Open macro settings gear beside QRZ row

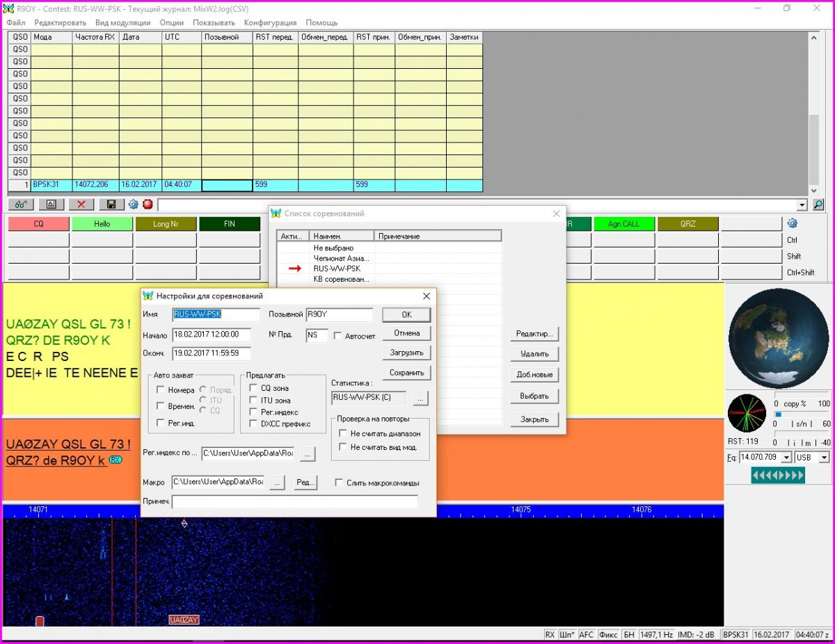pos(792,223)
